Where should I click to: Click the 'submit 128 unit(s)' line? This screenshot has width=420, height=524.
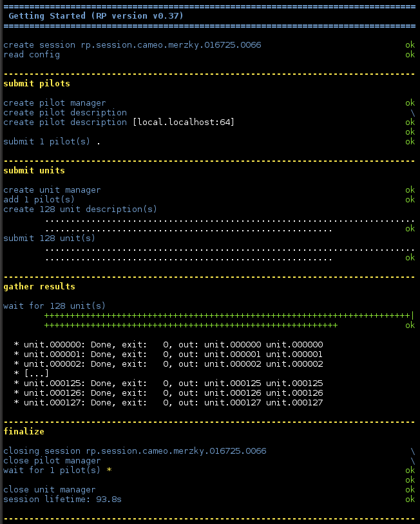click(x=50, y=238)
